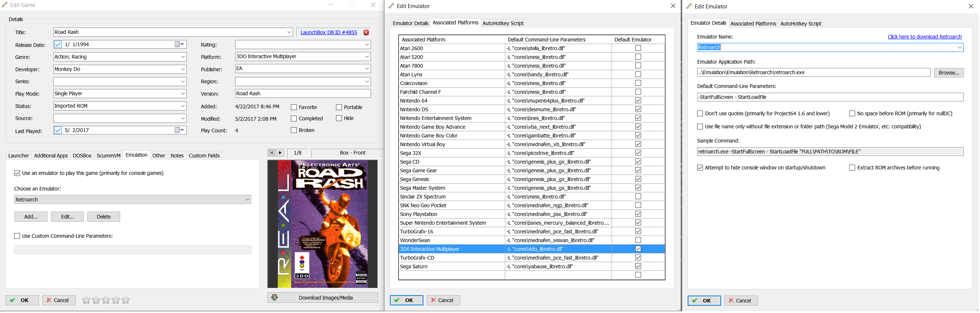Remove the LaunchBox DB ID red X icon

[x=366, y=32]
